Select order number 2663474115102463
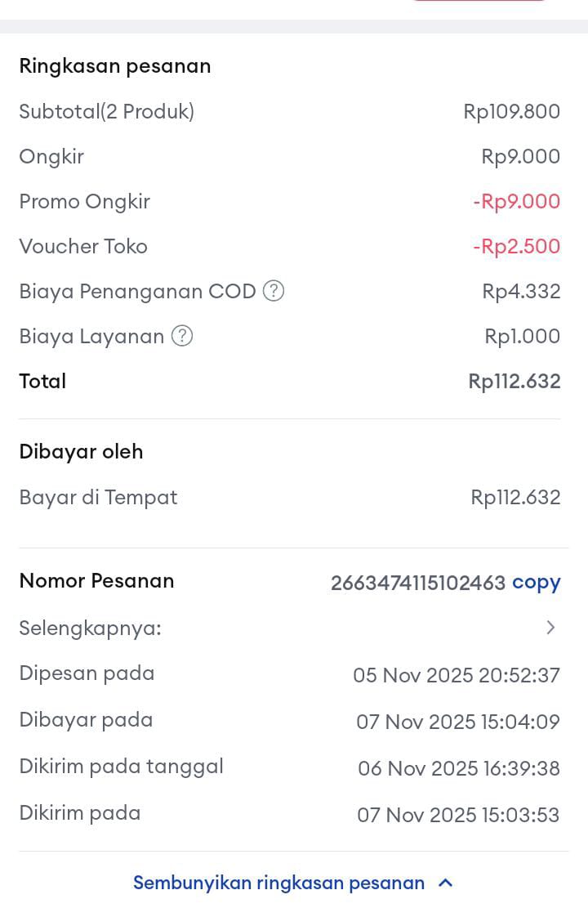588x908 pixels. click(x=417, y=583)
